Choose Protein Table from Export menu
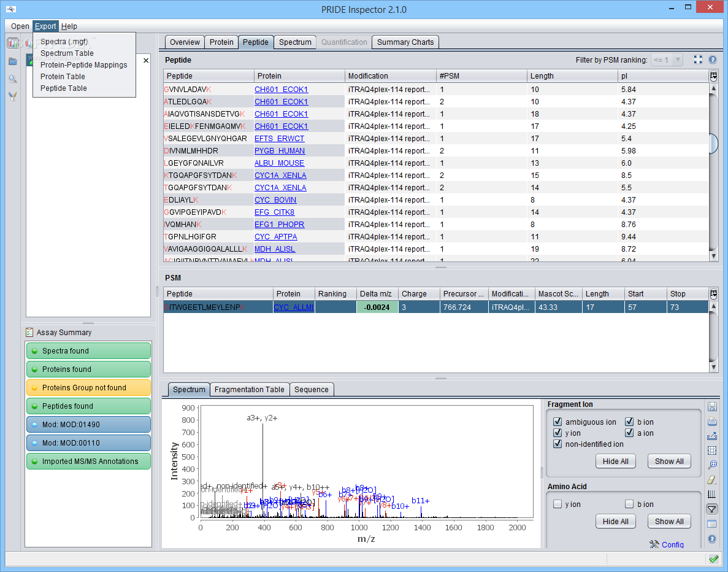Image resolution: width=728 pixels, height=572 pixels. click(63, 76)
